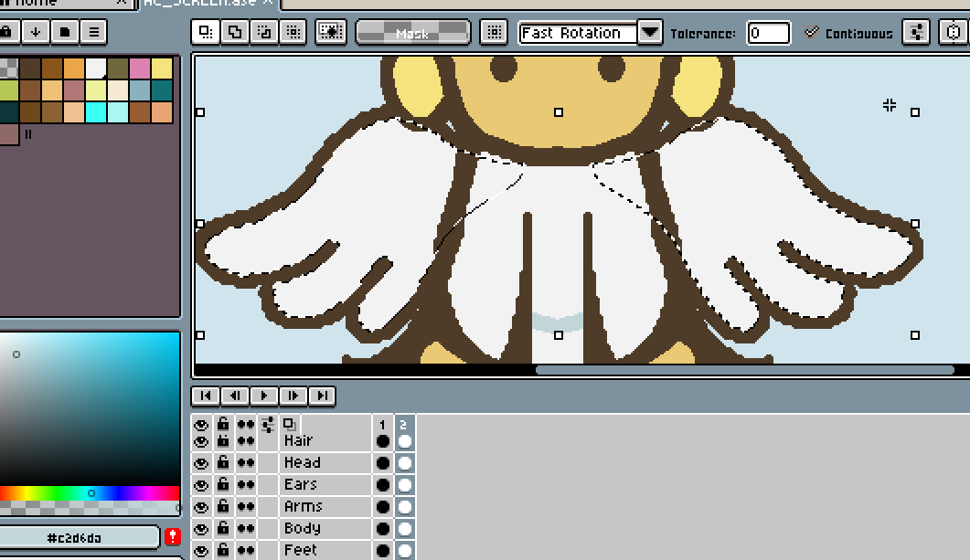970x560 pixels.
Task: Click the Tolerance input field
Action: (x=768, y=33)
